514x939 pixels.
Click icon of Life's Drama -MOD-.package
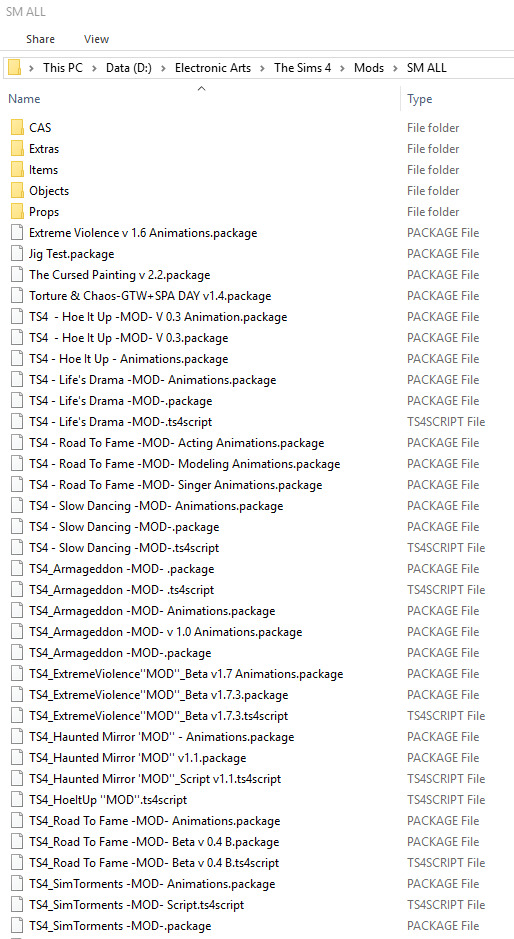click(17, 401)
